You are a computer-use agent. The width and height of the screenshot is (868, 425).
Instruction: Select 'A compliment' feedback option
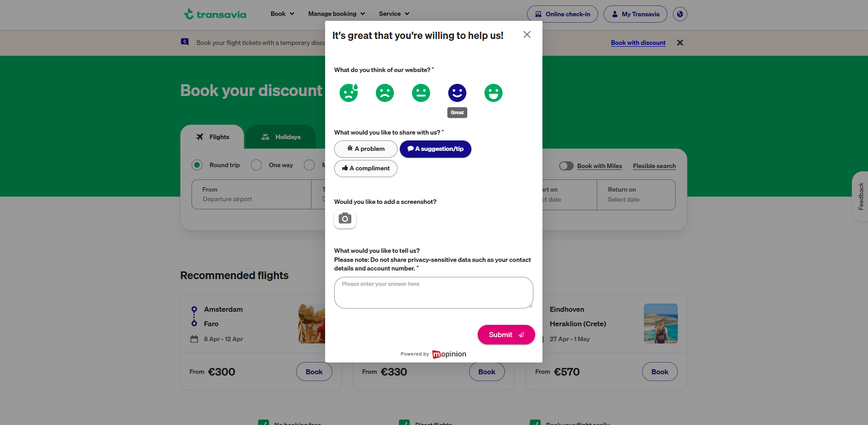click(365, 168)
